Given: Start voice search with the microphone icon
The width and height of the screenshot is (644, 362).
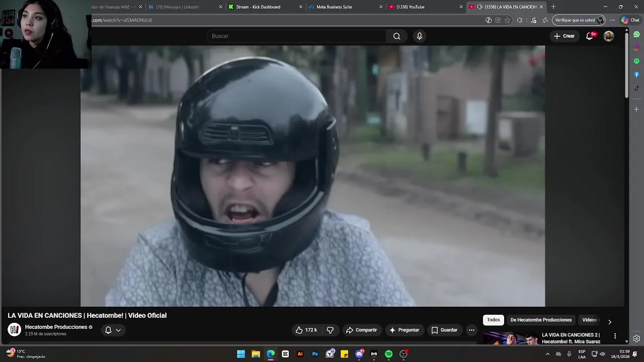Looking at the screenshot, I should pyautogui.click(x=420, y=36).
